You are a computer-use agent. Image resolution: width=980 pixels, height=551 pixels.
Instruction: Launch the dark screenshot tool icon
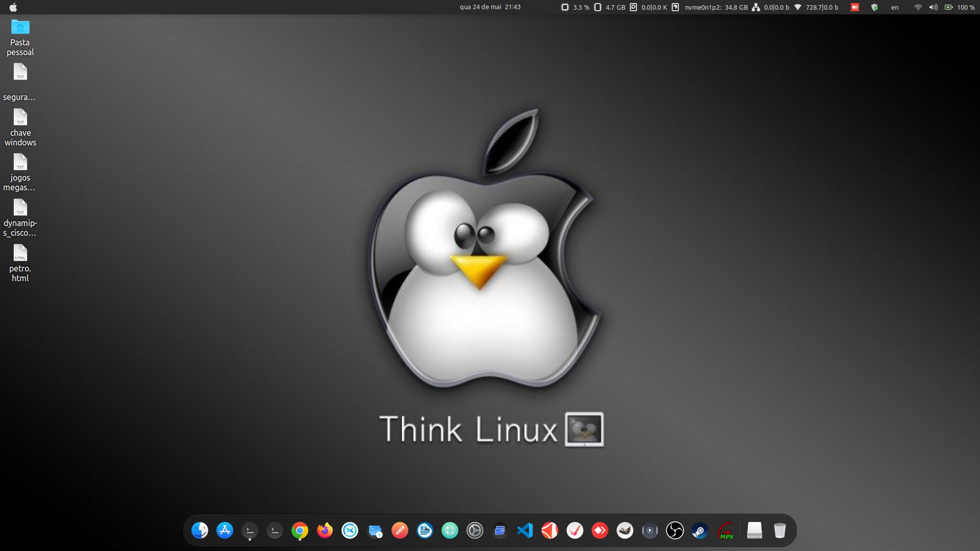(x=500, y=531)
